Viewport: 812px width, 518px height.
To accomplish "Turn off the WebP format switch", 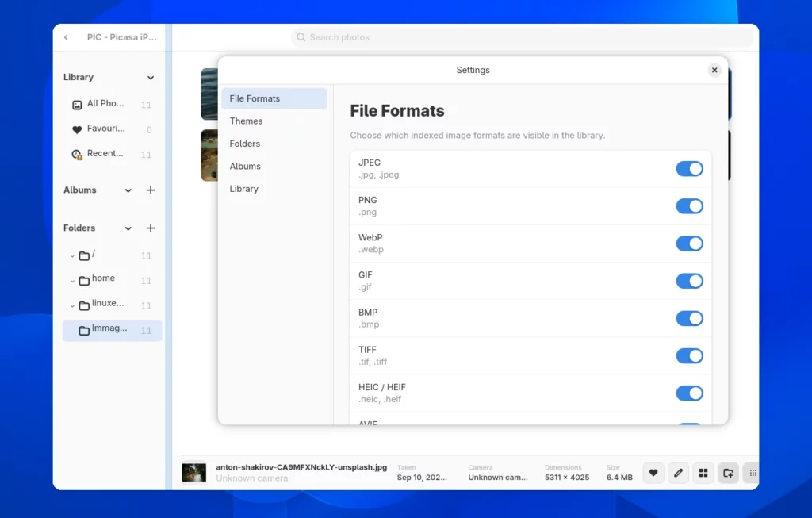I will tap(689, 244).
